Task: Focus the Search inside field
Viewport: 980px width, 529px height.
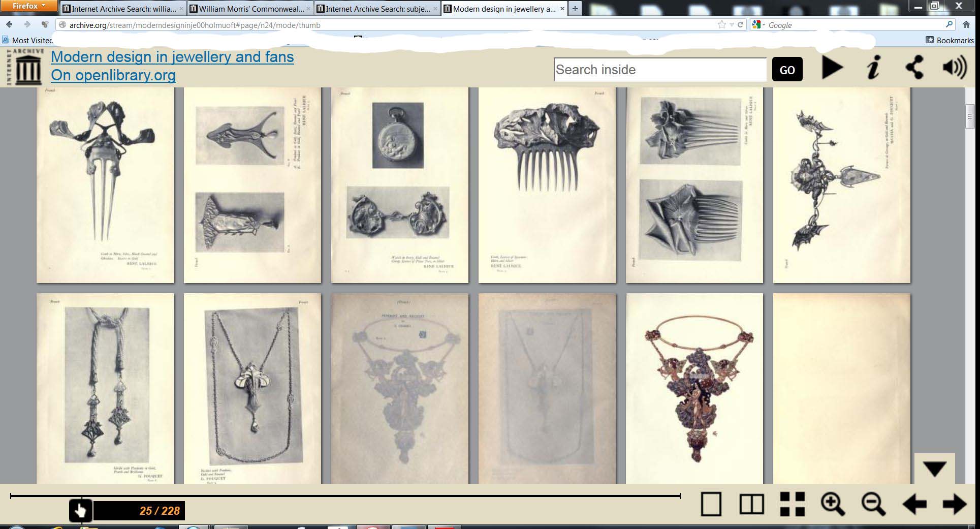Action: (660, 70)
